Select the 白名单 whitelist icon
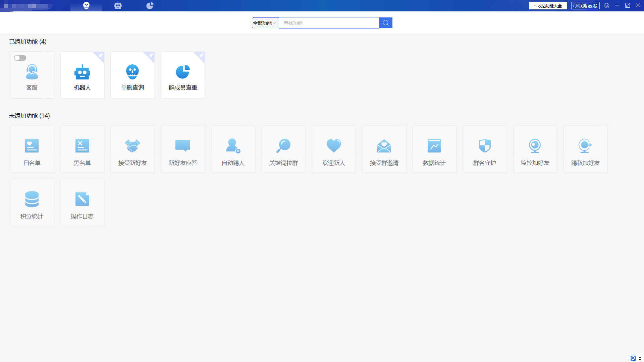644x362 pixels. 32,146
